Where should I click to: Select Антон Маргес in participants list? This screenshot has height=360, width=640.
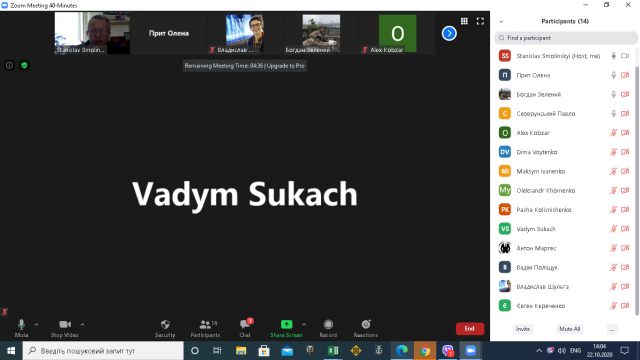click(x=564, y=248)
